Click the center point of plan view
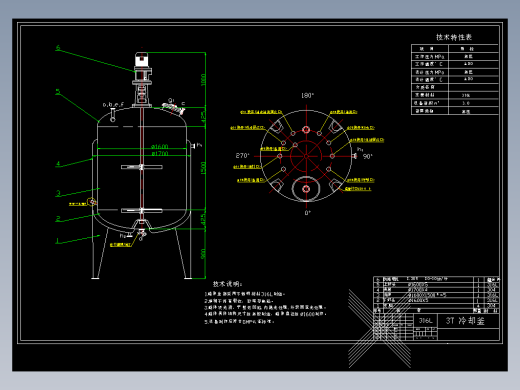The width and height of the screenshot is (520, 390). pos(306,156)
